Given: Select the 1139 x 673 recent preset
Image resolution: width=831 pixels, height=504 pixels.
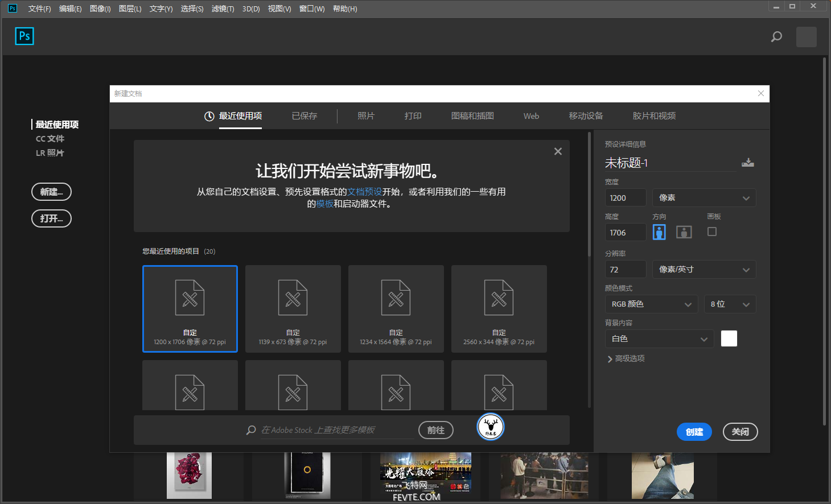Looking at the screenshot, I should 293,309.
